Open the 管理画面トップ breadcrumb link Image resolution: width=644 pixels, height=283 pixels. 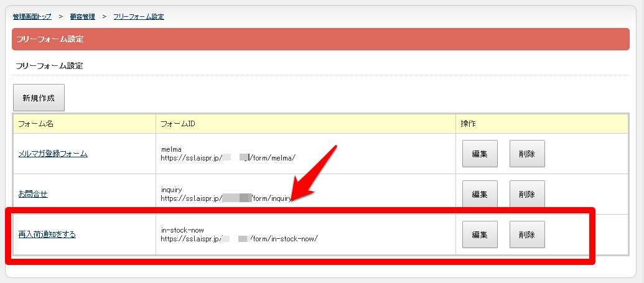(x=32, y=17)
